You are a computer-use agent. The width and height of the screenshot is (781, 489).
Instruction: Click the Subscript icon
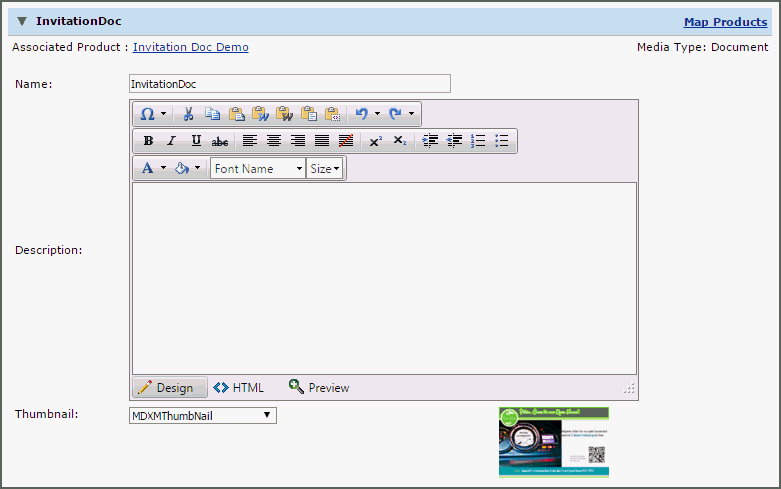[399, 141]
